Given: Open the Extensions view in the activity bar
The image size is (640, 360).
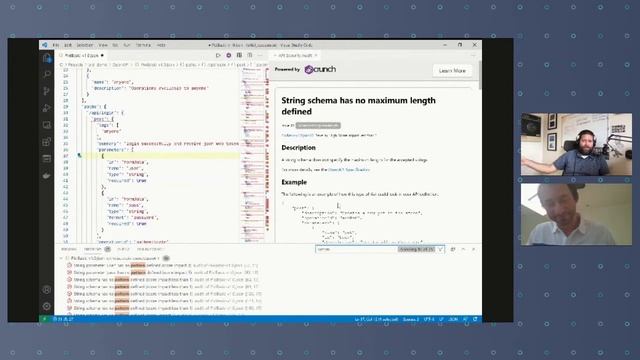Looking at the screenshot, I should 47,142.
